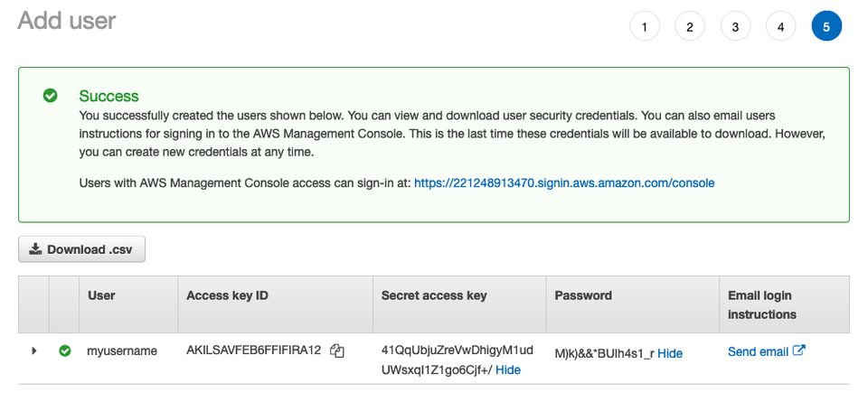This screenshot has width=868, height=402.
Task: Click the external link icon after Send email
Action: [x=798, y=350]
